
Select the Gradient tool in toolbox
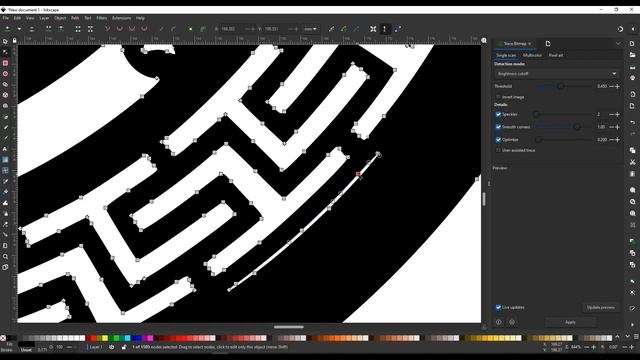pos(5,160)
